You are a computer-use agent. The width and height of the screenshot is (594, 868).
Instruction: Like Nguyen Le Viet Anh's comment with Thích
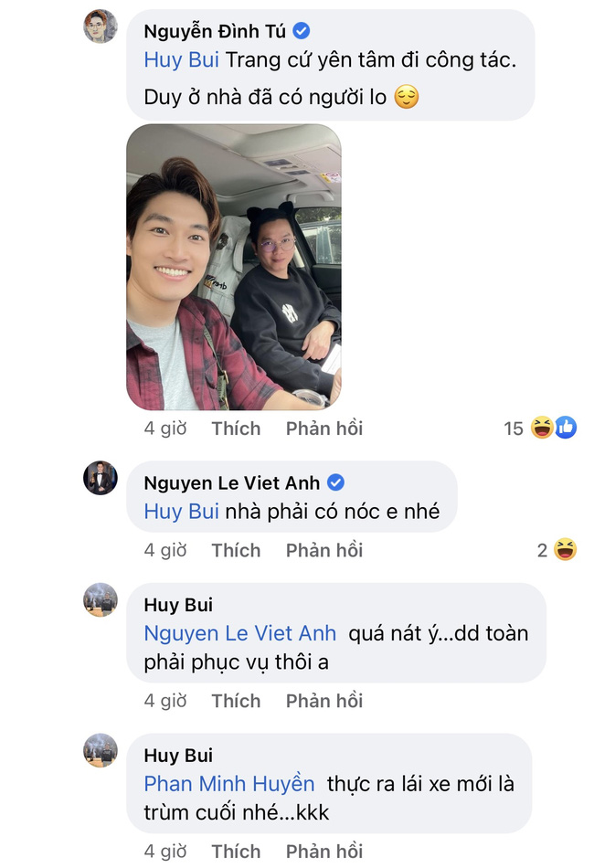[x=236, y=550]
